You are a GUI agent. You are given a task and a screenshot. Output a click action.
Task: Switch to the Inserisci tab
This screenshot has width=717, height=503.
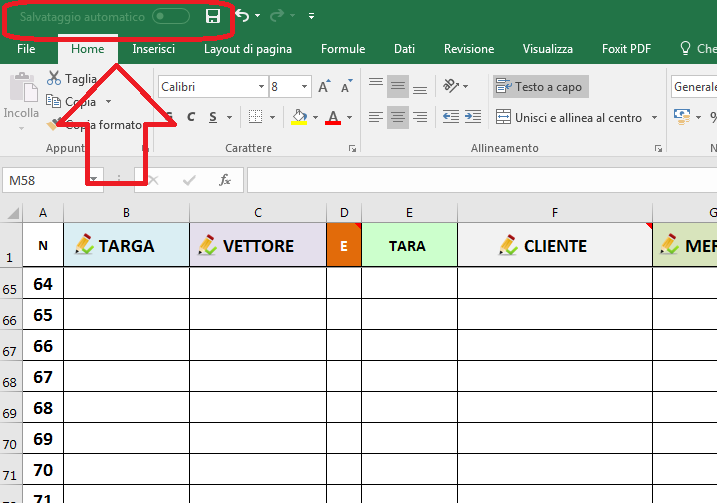(x=154, y=48)
